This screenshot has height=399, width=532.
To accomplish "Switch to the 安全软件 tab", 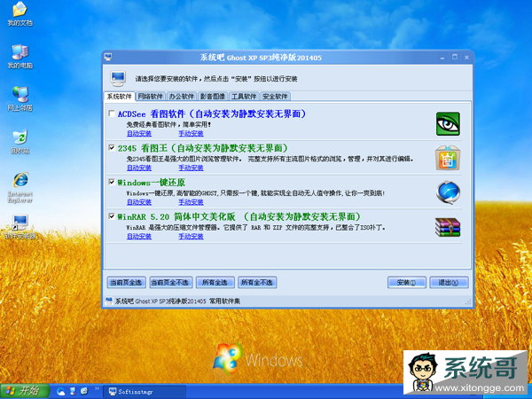I will 275,97.
